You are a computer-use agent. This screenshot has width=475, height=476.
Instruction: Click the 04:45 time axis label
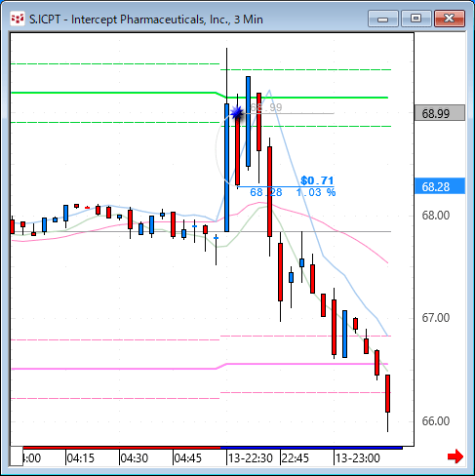click(x=187, y=458)
